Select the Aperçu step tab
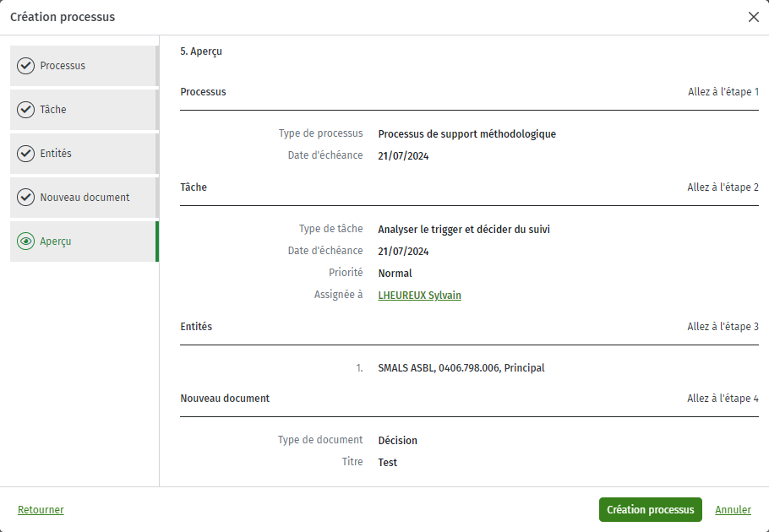The width and height of the screenshot is (769, 532). pyautogui.click(x=85, y=242)
